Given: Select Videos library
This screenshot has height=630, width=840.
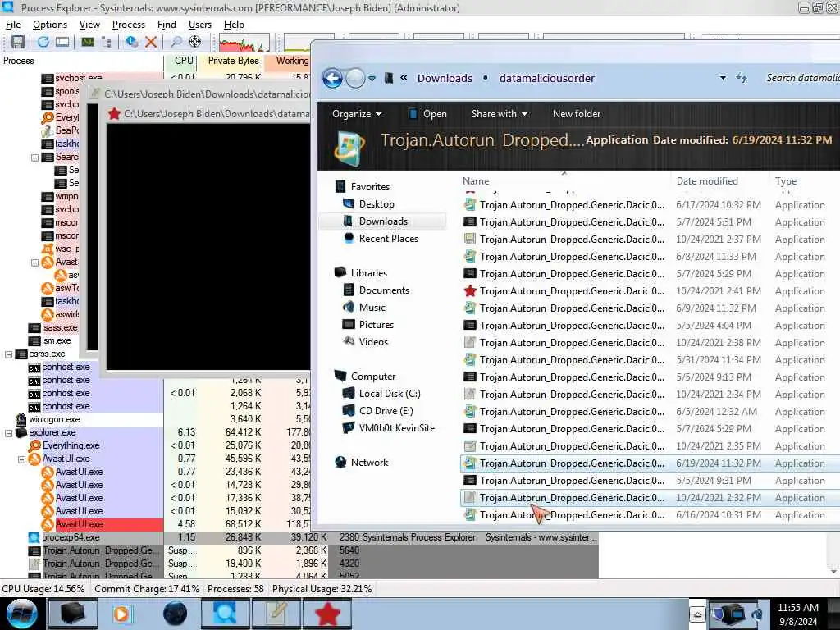Looking at the screenshot, I should [373, 342].
